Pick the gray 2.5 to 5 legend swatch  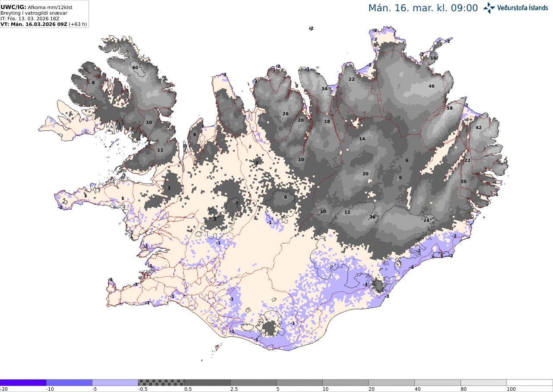pos(254,383)
